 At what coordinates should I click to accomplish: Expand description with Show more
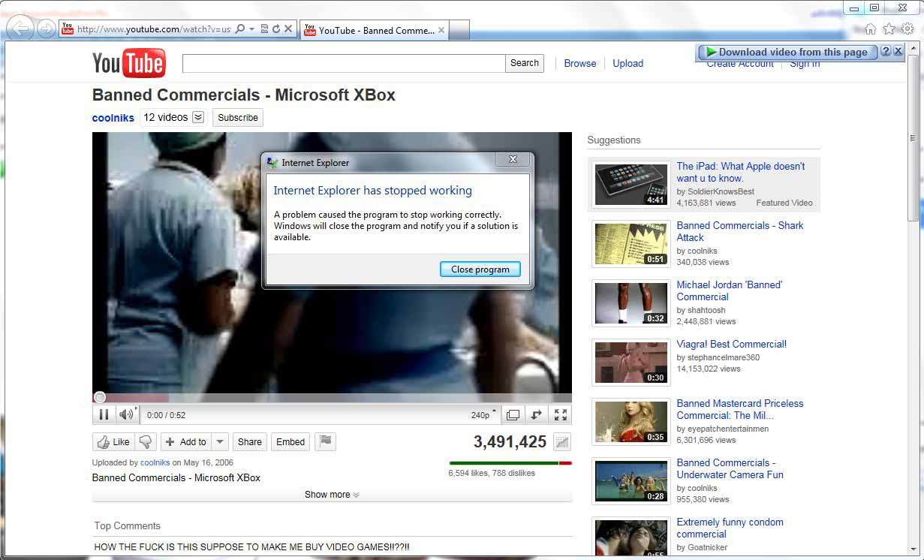(332, 495)
